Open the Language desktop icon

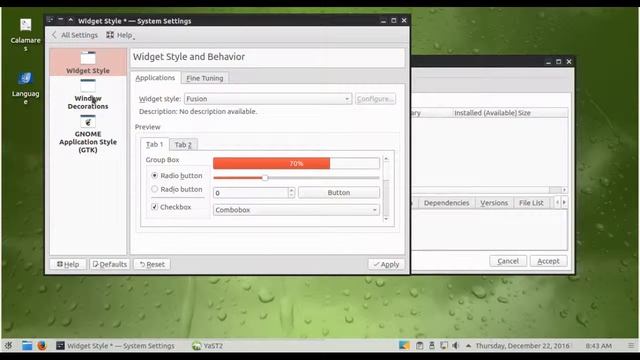(25, 88)
